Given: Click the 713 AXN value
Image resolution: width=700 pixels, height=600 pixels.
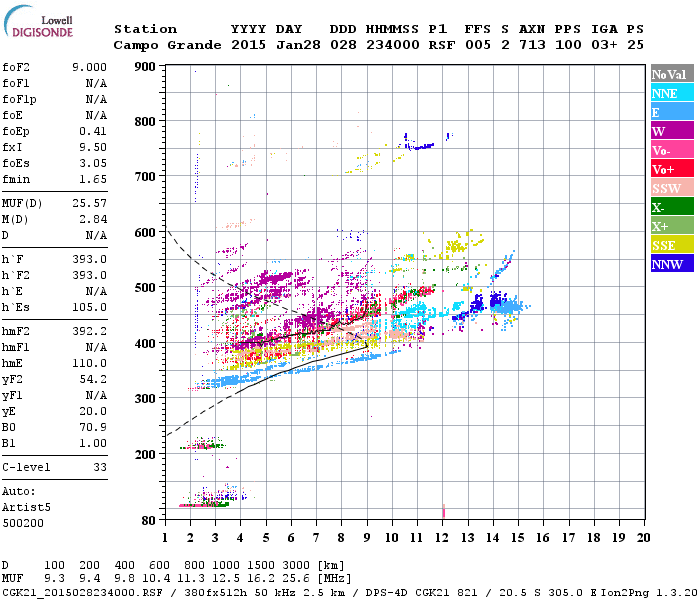Looking at the screenshot, I should (532, 45).
